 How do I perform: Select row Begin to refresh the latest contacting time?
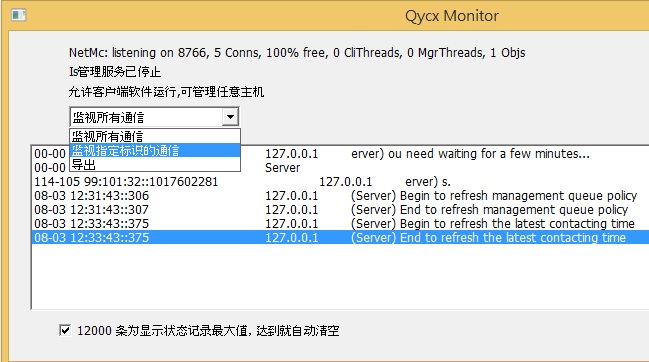coord(340,224)
